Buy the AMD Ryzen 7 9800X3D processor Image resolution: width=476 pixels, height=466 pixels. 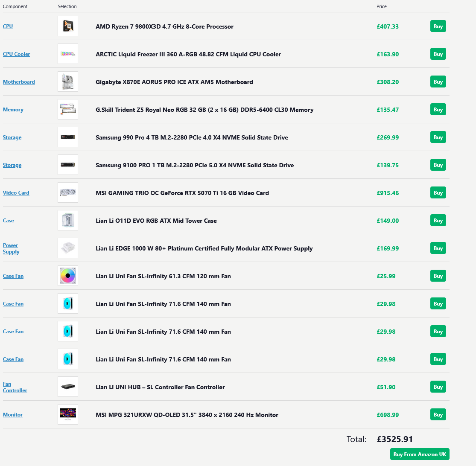pyautogui.click(x=438, y=26)
